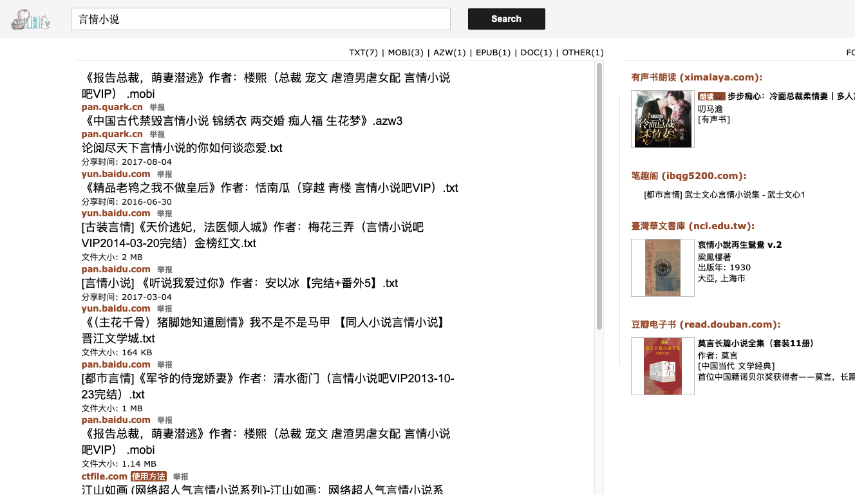
Task: Click 举报 for 论阅尽天下言情小说 result
Action: click(x=165, y=174)
